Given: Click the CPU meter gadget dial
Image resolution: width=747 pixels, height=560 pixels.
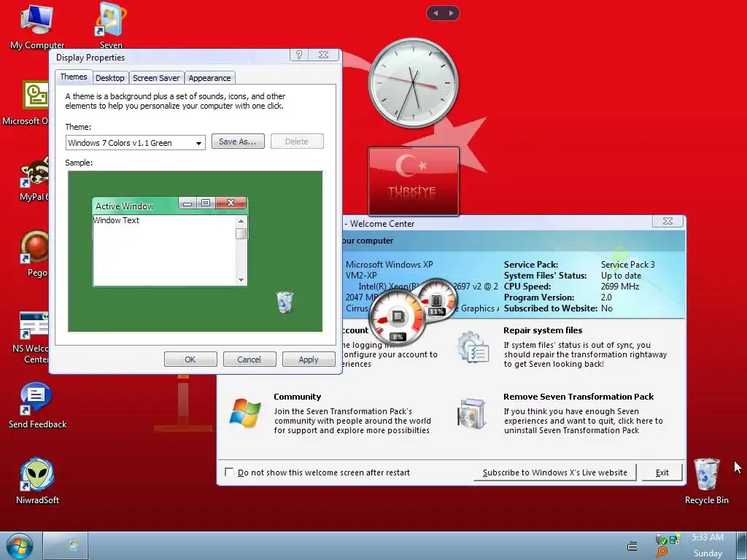Looking at the screenshot, I should point(398,316).
